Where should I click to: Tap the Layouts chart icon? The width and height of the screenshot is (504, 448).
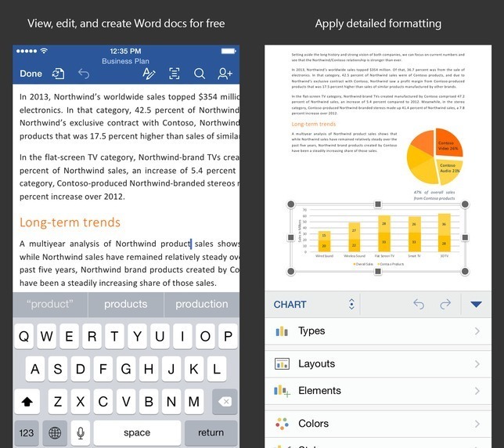pos(282,363)
